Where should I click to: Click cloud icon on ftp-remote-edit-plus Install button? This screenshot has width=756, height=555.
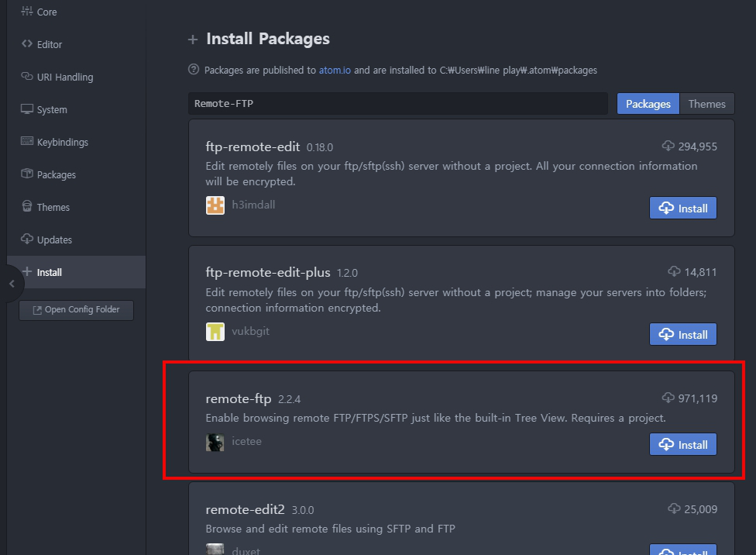pos(666,334)
